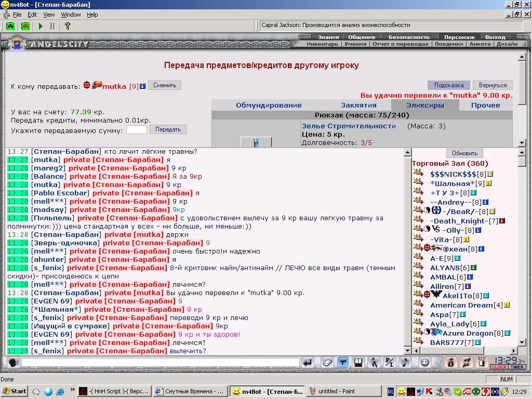Viewport: 532px width, 399px height.
Task: Switch display to CLOCK mode
Action: point(499,367)
